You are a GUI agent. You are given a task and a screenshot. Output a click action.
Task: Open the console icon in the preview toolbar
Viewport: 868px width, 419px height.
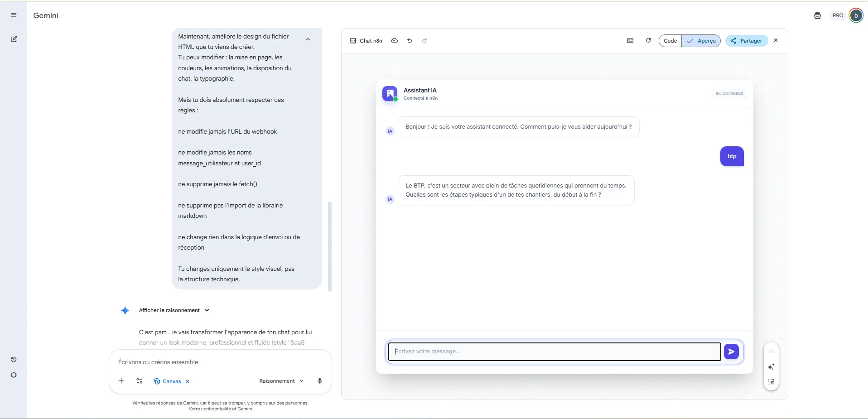(x=630, y=40)
